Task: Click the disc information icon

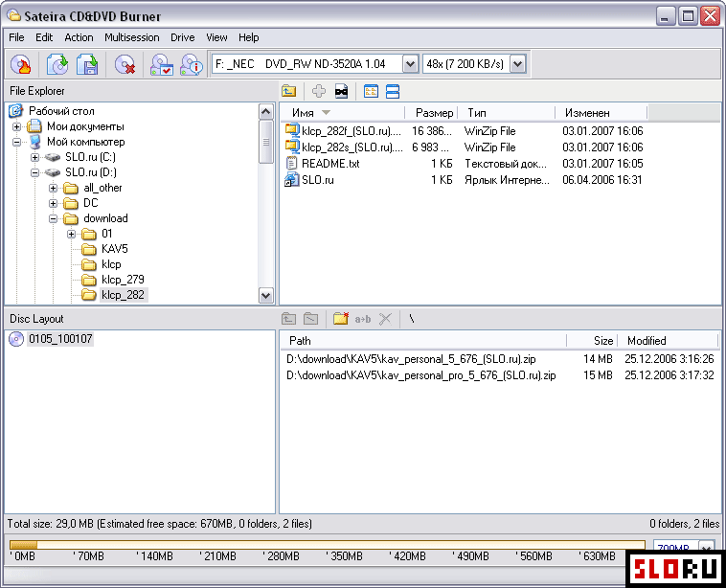Action: tap(192, 64)
